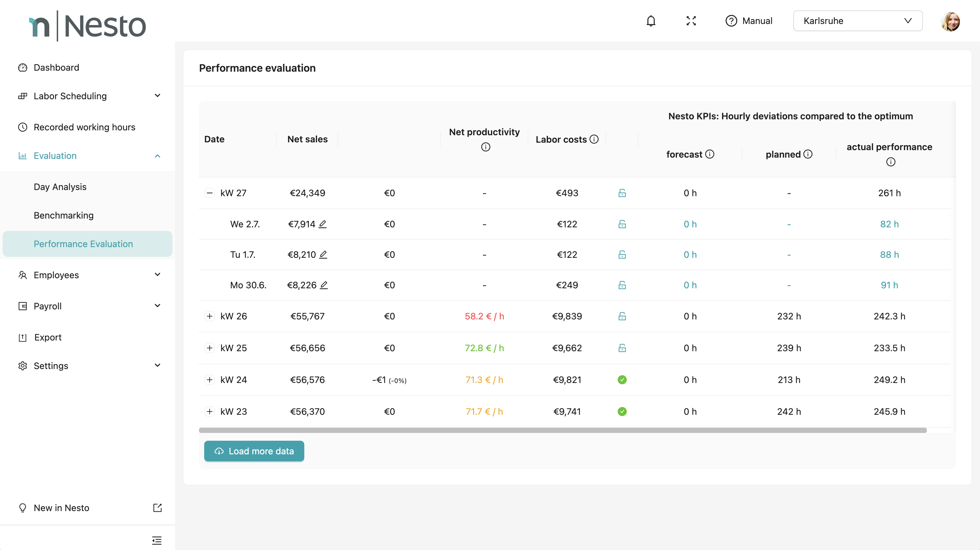
Task: Click the edit pencil next to €7,914
Action: click(x=322, y=224)
